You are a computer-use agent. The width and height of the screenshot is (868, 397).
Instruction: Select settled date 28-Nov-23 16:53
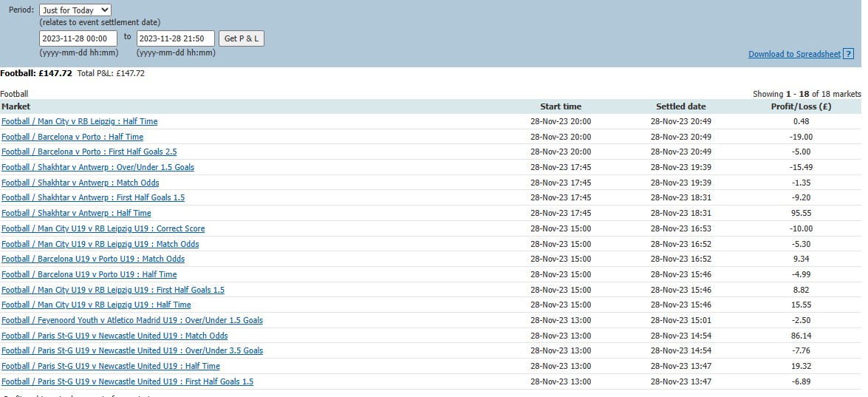click(681, 228)
